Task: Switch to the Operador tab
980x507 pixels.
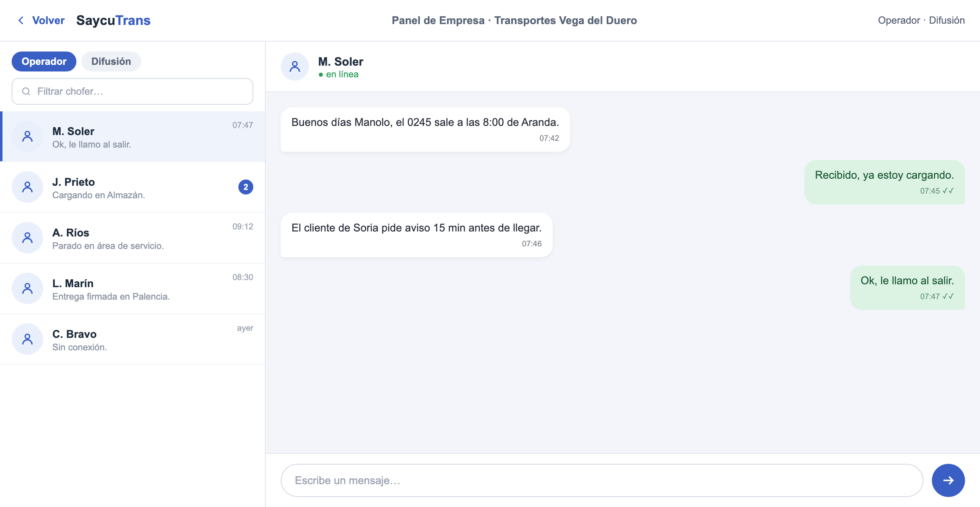Action: click(44, 62)
